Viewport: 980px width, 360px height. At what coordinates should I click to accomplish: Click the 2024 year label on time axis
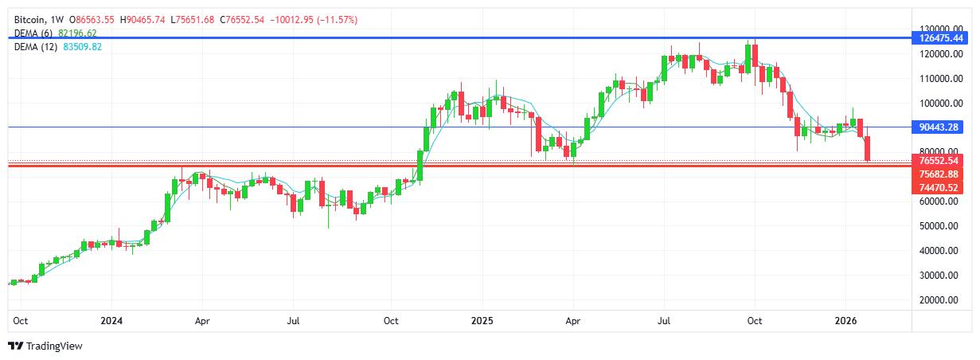[111, 322]
